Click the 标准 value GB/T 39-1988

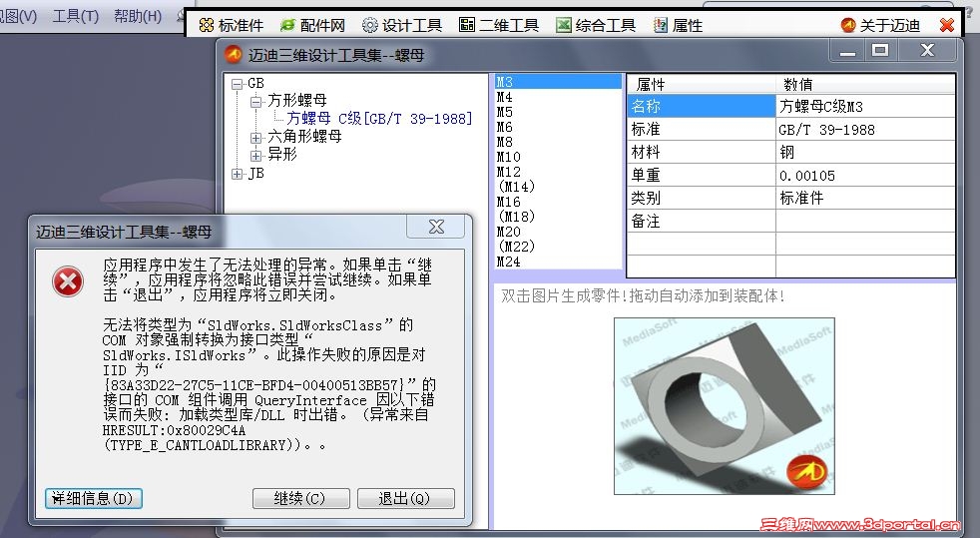coord(865,130)
